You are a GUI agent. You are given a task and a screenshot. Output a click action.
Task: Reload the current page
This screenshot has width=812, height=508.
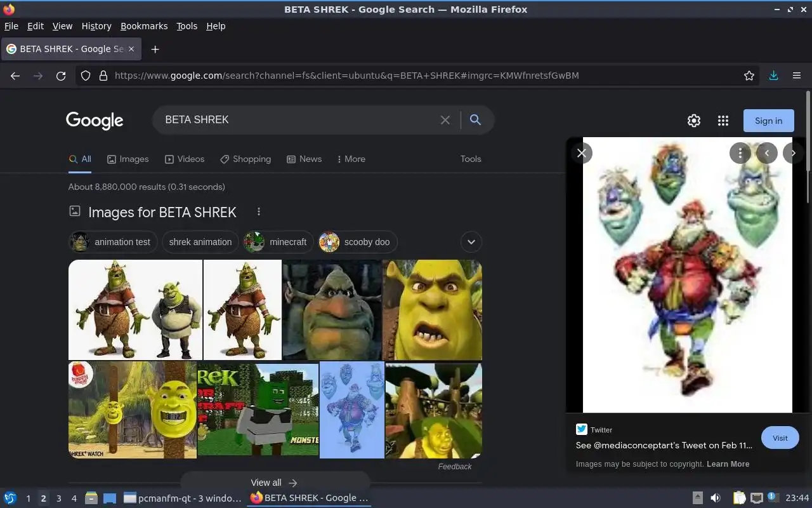pos(61,76)
